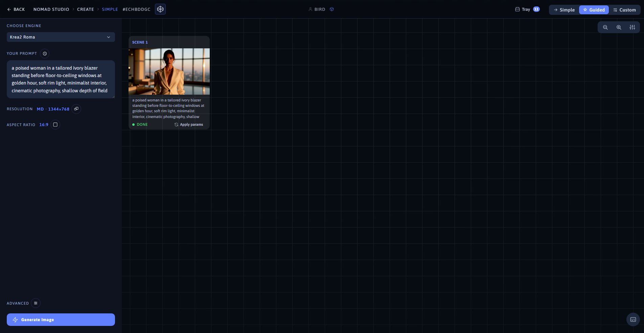
Task: Click the small cube icon next to BIRD
Action: [332, 9]
